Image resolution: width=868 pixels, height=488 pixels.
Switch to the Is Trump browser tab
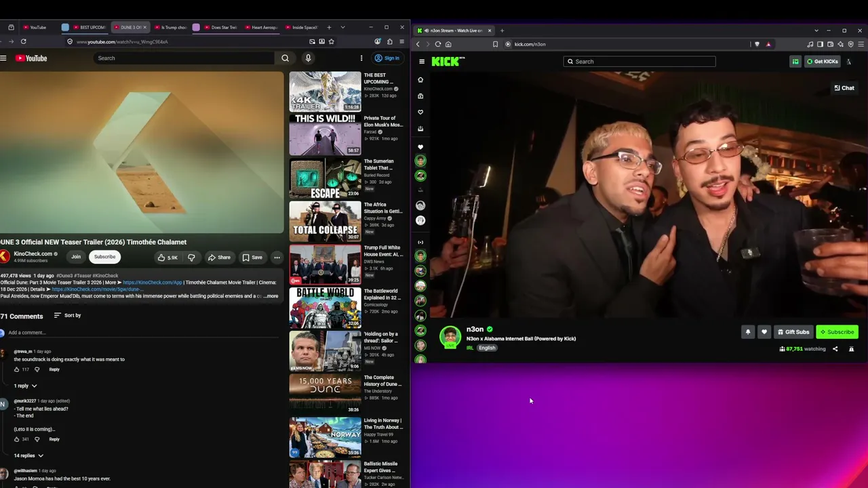point(170,27)
